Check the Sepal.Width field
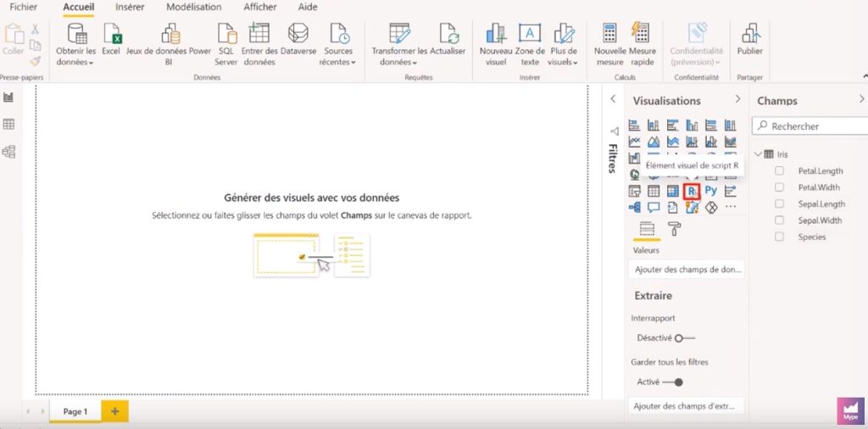The width and height of the screenshot is (868, 429). click(x=780, y=220)
